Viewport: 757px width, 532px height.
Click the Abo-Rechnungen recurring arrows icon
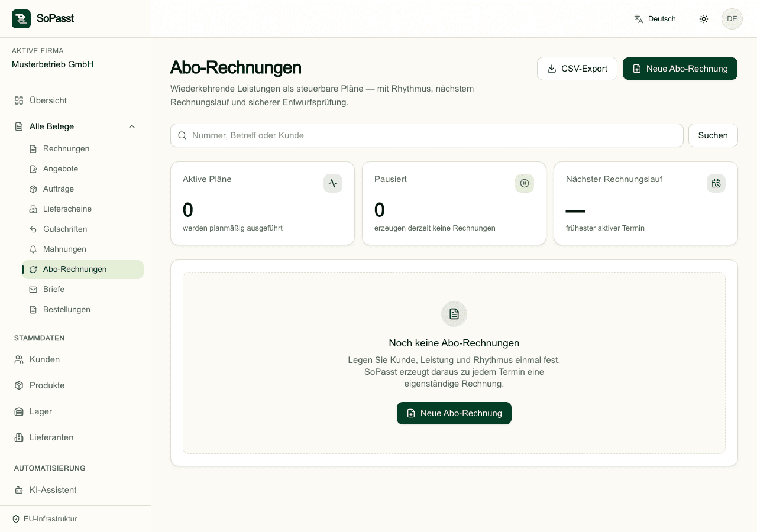click(33, 269)
